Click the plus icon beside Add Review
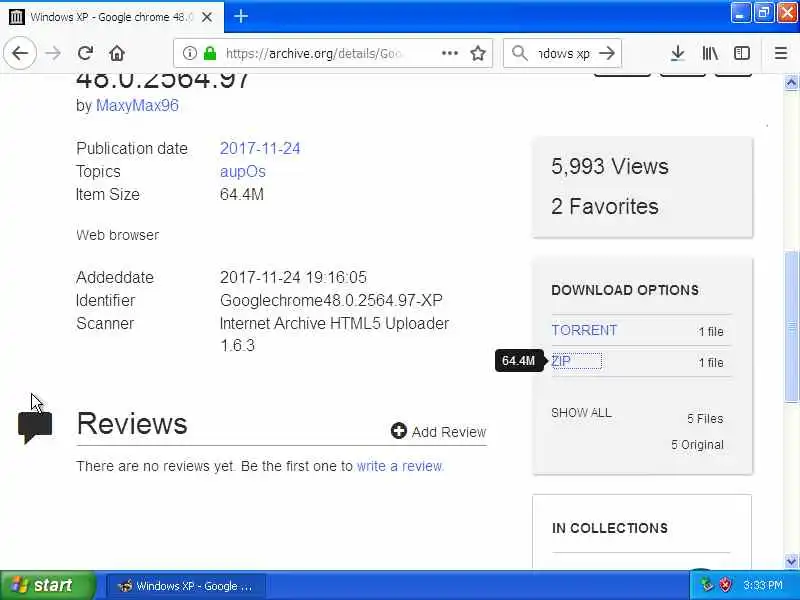The width and height of the screenshot is (800, 600). coord(398,431)
